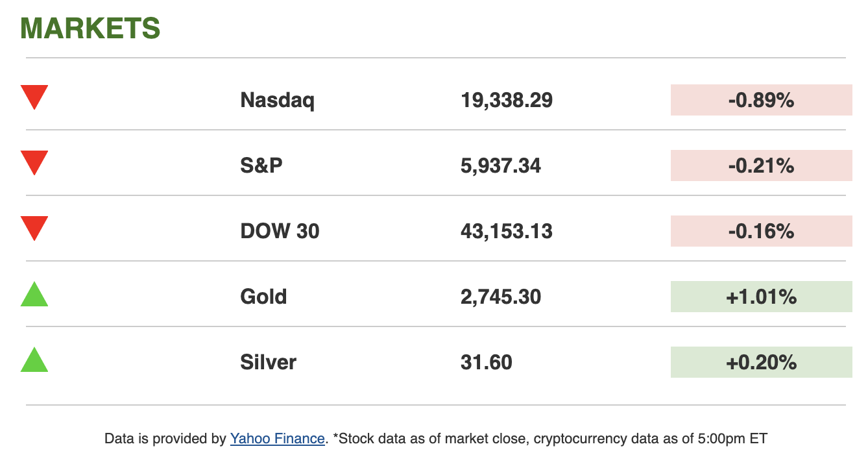Viewport: 868px width, 466px height.
Task: Click the DOW 30 -0.16% change badge
Action: click(761, 231)
